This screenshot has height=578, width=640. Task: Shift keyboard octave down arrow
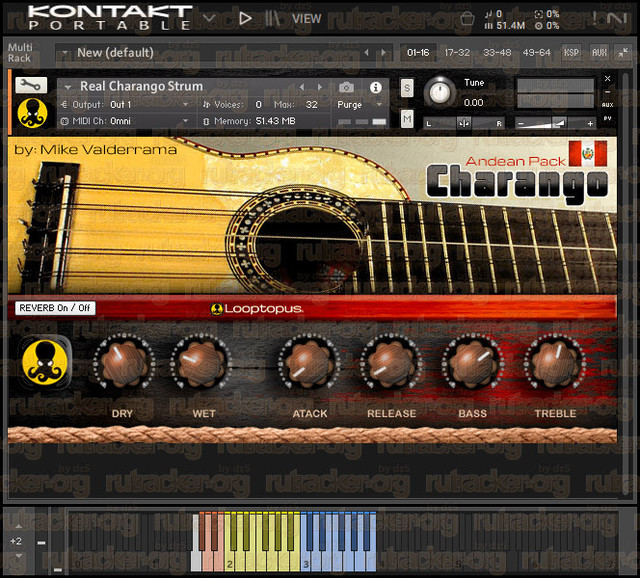18,556
